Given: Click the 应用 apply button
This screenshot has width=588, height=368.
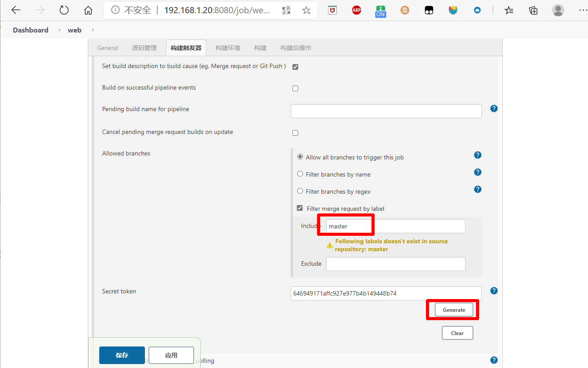Looking at the screenshot, I should click(x=171, y=355).
